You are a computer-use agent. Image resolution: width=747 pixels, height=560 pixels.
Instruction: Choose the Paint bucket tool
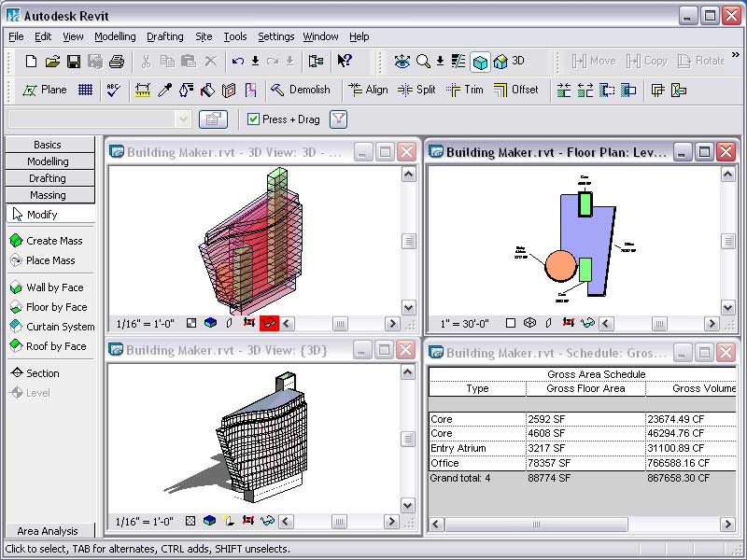(207, 90)
